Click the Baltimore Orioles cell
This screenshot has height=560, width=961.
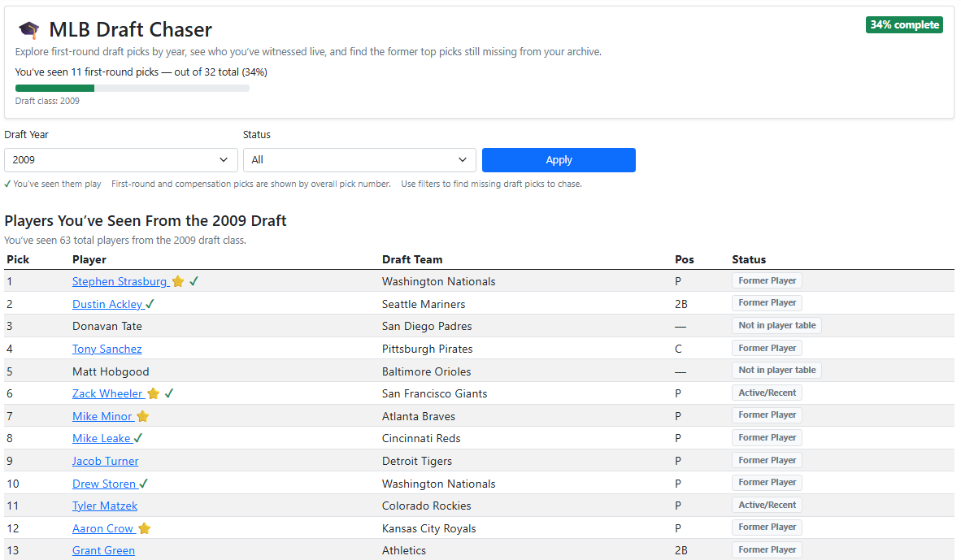click(426, 371)
